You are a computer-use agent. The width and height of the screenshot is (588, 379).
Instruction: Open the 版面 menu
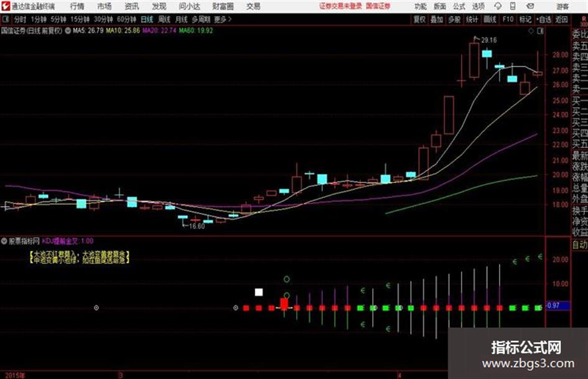(440, 6)
